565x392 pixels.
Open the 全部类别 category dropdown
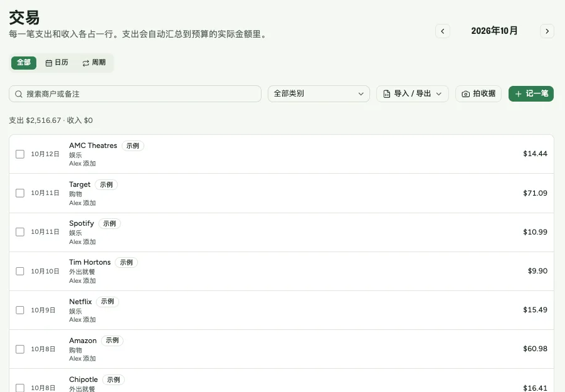(319, 93)
